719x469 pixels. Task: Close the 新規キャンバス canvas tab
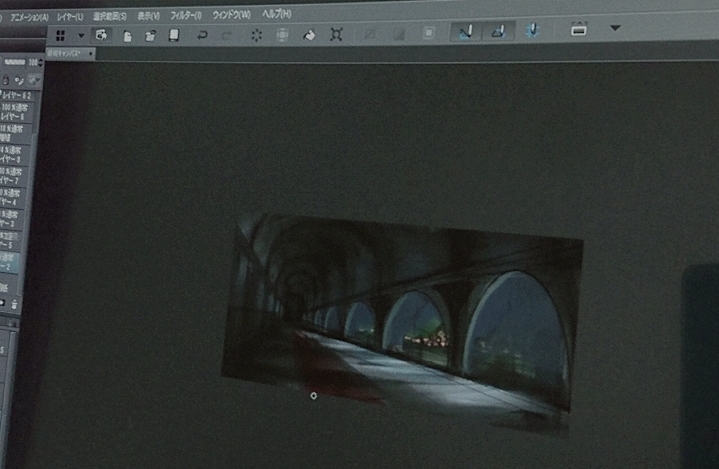coord(91,54)
